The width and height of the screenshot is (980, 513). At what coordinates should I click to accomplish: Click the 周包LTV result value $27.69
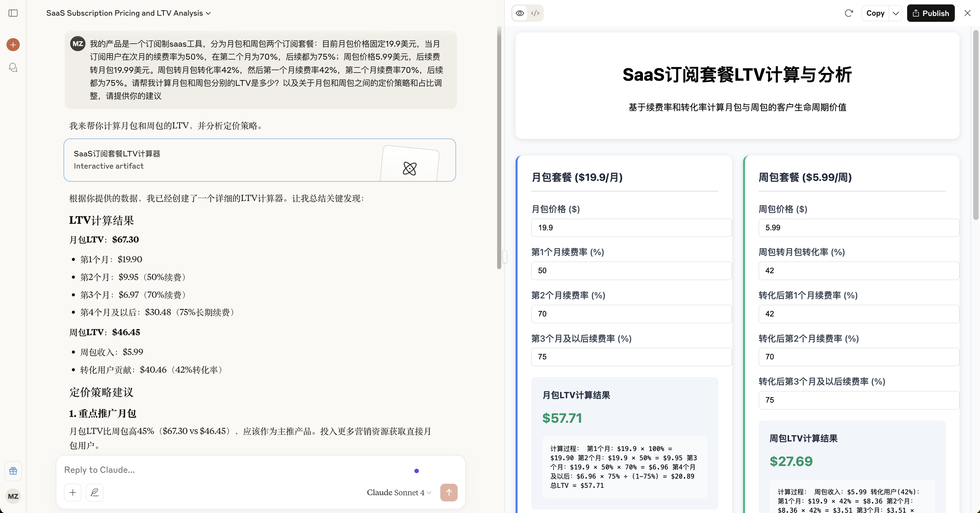tap(791, 461)
